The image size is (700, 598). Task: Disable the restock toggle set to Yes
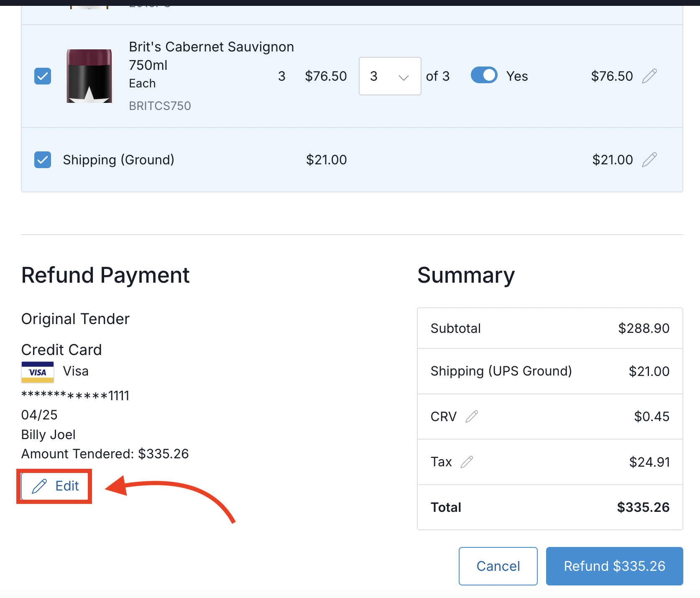[484, 75]
